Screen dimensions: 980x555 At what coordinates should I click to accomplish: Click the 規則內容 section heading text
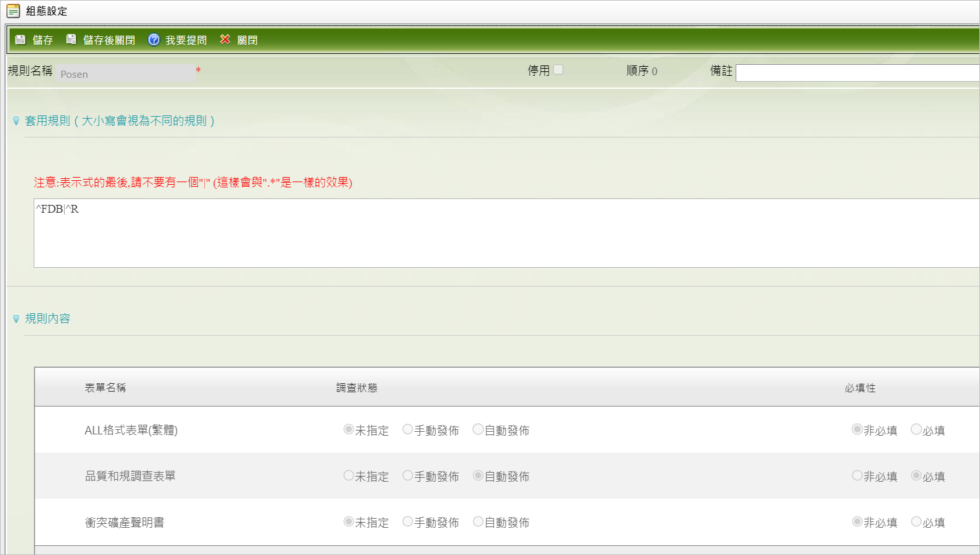(47, 318)
